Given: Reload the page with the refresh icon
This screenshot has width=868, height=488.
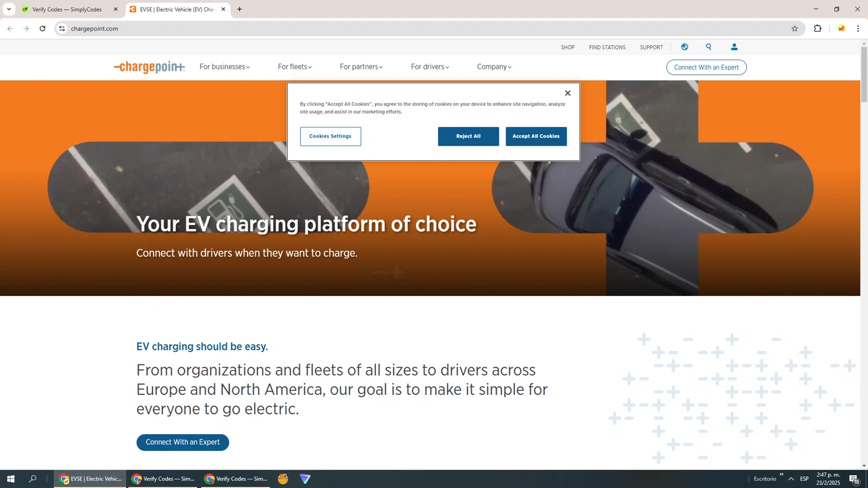Looking at the screenshot, I should (42, 28).
